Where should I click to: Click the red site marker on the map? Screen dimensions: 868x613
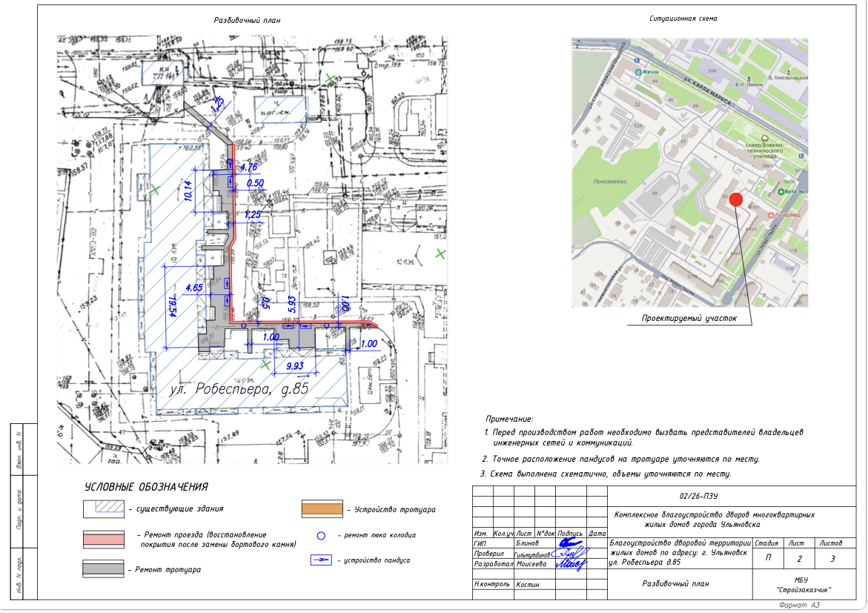point(735,199)
